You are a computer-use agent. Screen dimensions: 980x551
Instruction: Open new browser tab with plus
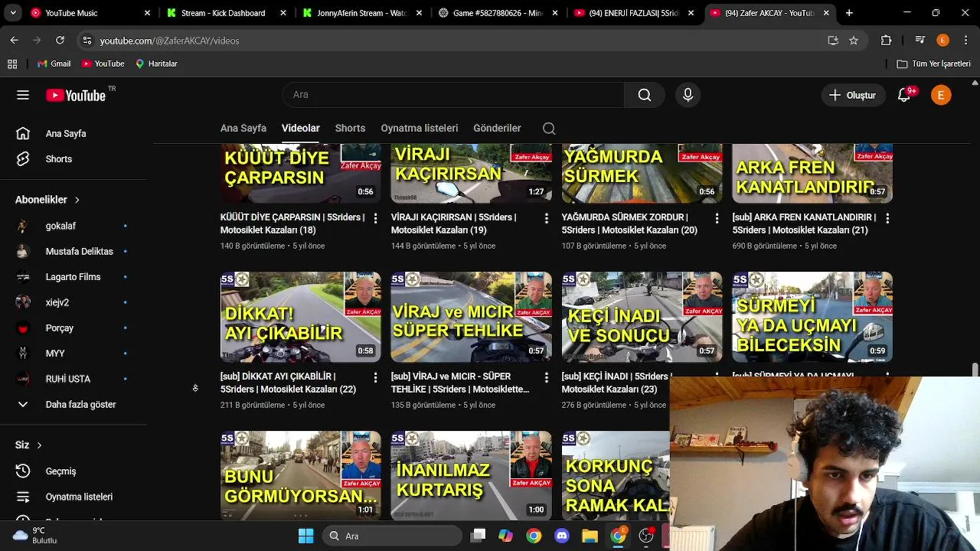click(x=849, y=13)
